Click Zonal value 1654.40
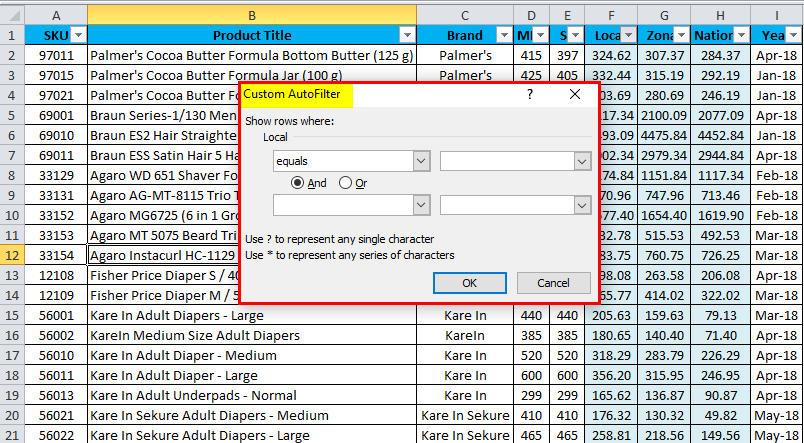The image size is (804, 443). [x=664, y=215]
